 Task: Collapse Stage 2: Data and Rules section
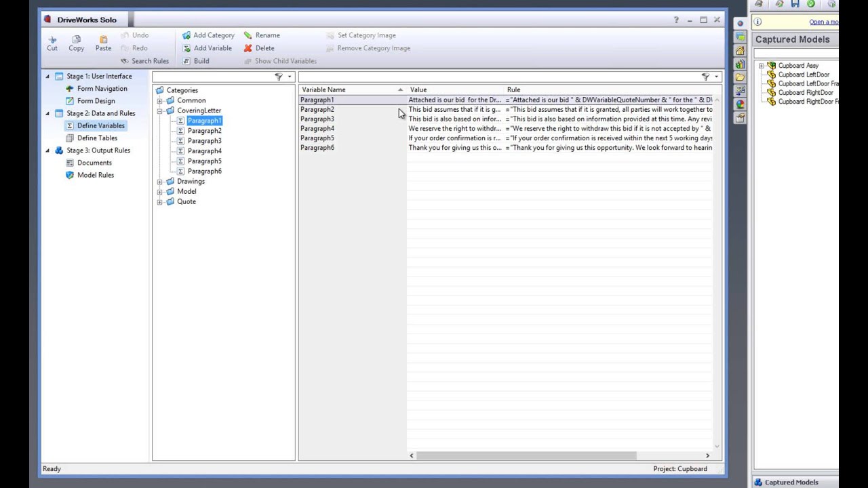click(x=47, y=113)
